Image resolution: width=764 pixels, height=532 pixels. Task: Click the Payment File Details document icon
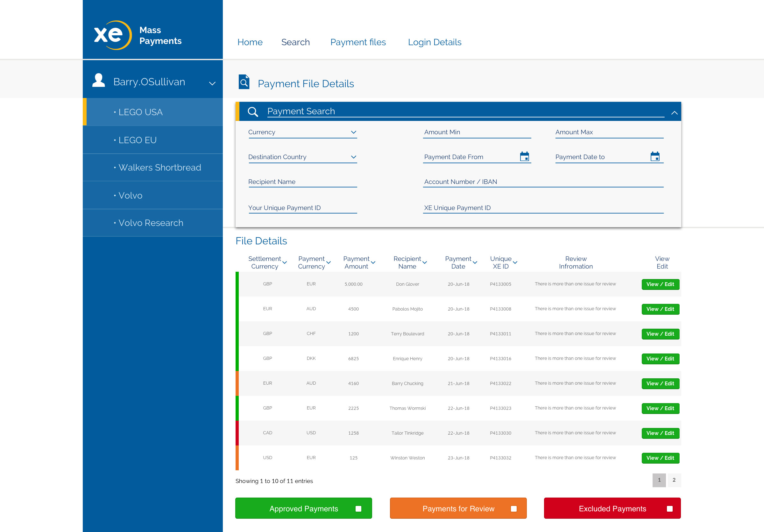tap(244, 82)
